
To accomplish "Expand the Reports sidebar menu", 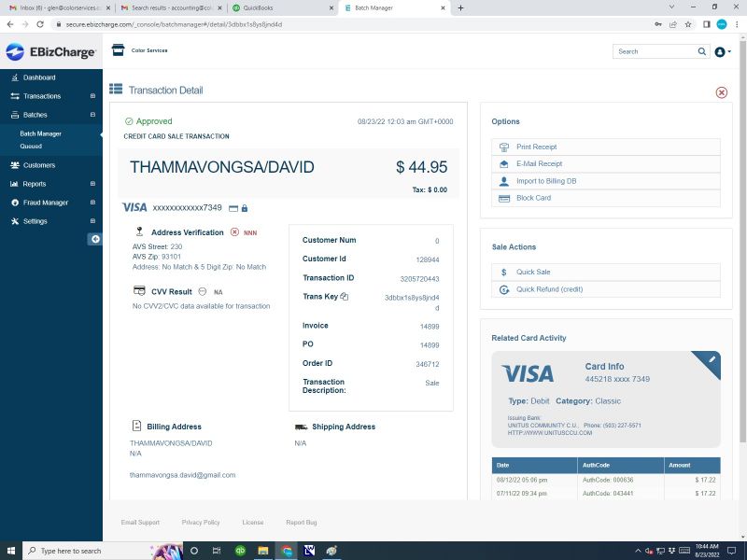I will pos(92,184).
